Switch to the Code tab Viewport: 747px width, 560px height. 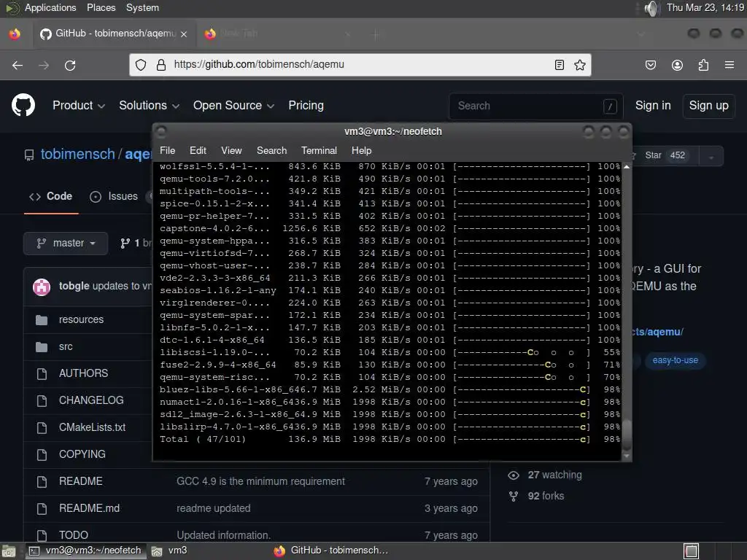pyautogui.click(x=51, y=196)
